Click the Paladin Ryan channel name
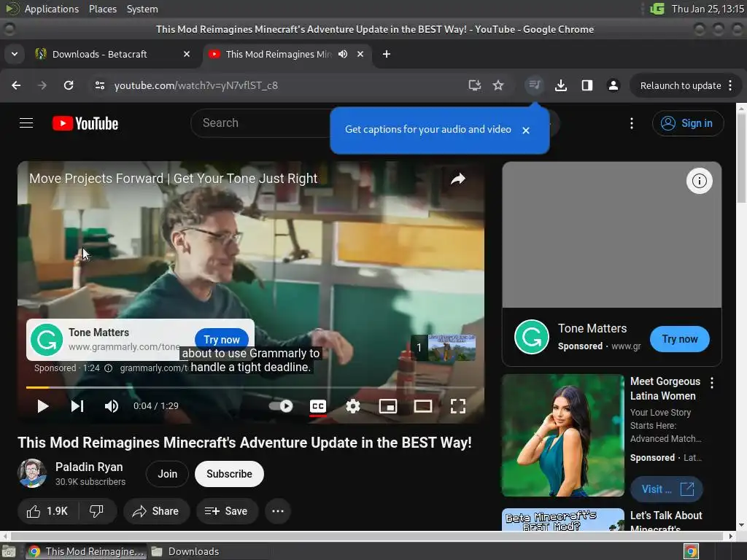747x560 pixels. 89,467
